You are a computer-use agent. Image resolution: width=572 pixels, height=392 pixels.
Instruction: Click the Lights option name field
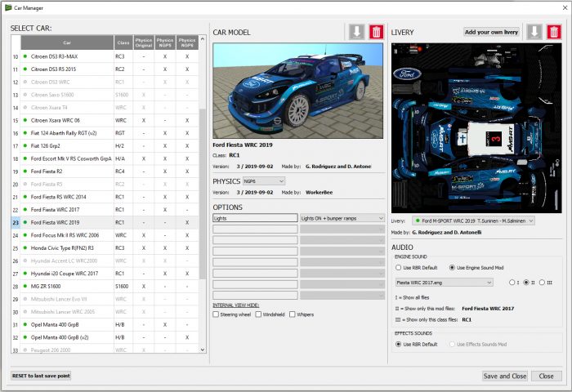pyautogui.click(x=255, y=218)
